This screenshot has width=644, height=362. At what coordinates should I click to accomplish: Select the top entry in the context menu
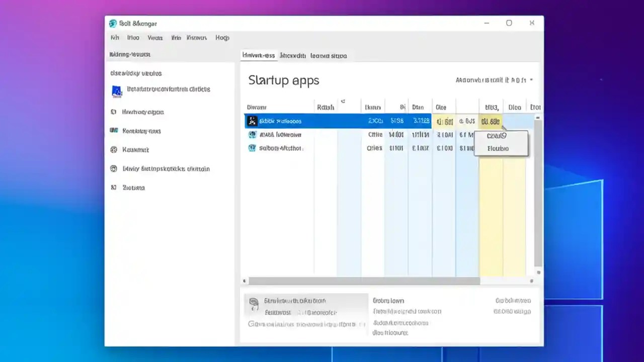pyautogui.click(x=496, y=135)
